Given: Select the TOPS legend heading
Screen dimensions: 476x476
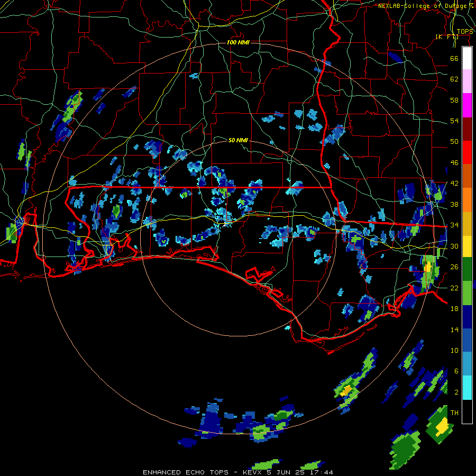Looking at the screenshot, I should [465, 32].
